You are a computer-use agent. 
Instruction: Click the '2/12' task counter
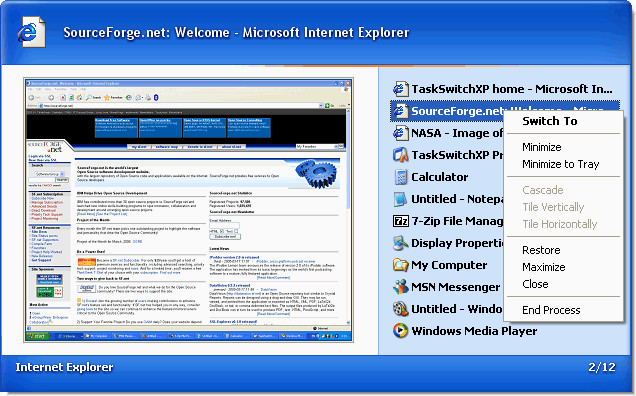(x=602, y=367)
